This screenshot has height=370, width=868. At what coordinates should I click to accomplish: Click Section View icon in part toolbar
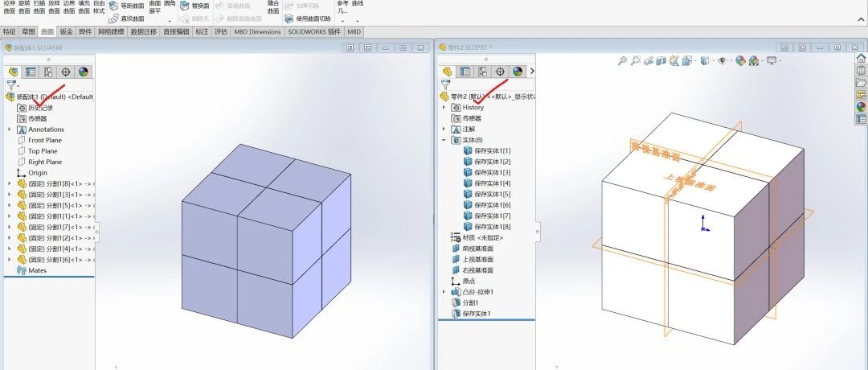[661, 61]
